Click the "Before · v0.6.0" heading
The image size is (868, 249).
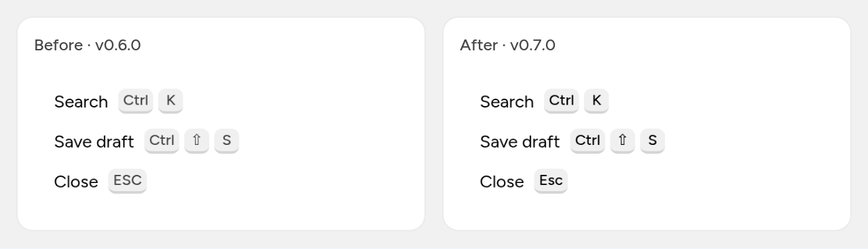point(88,46)
